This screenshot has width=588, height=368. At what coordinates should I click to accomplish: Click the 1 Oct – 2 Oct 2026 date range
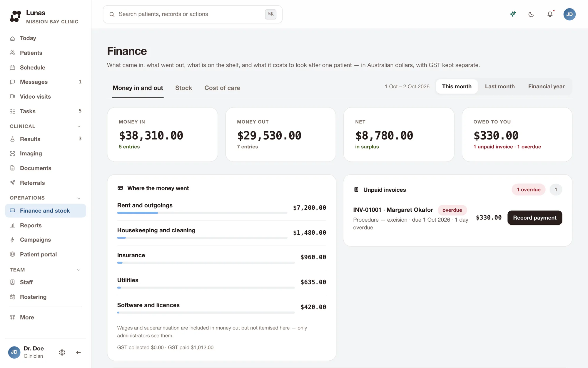407,87
